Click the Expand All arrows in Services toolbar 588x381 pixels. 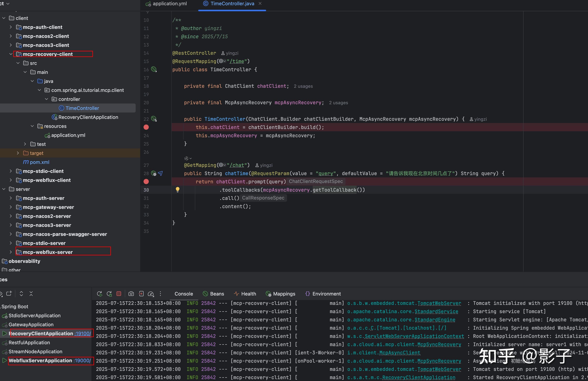tap(21, 293)
